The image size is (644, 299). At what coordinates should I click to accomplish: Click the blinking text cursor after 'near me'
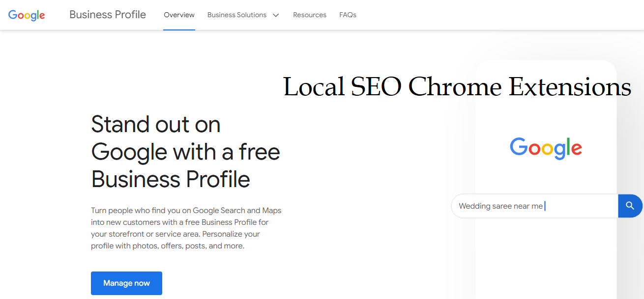coord(545,206)
